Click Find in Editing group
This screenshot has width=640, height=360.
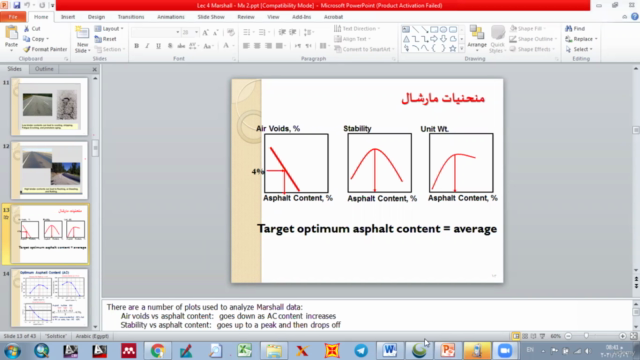coord(575,29)
